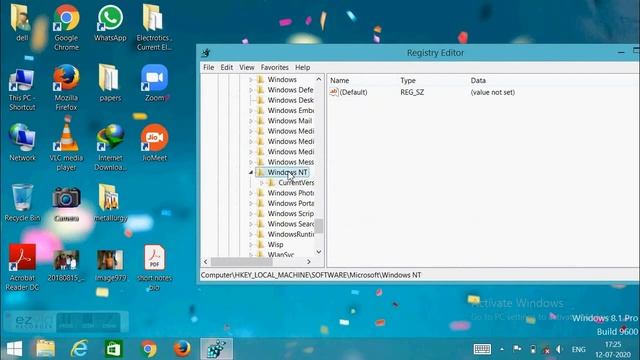Open the Windows Store taskbar icon
Screen dimensions: 640x360
pyautogui.click(x=113, y=349)
